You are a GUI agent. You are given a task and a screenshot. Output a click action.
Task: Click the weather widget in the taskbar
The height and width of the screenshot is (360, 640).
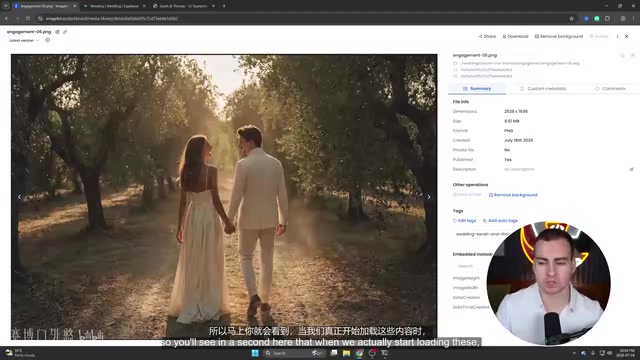point(20,353)
